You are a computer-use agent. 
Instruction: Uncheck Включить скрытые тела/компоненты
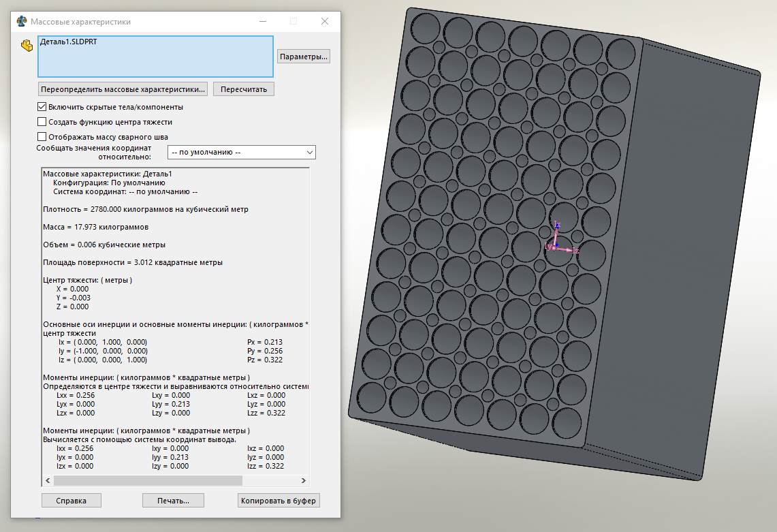[42, 106]
